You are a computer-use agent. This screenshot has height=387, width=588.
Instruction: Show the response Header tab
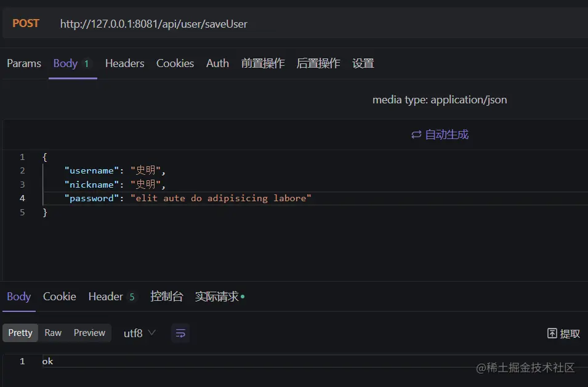tap(106, 297)
